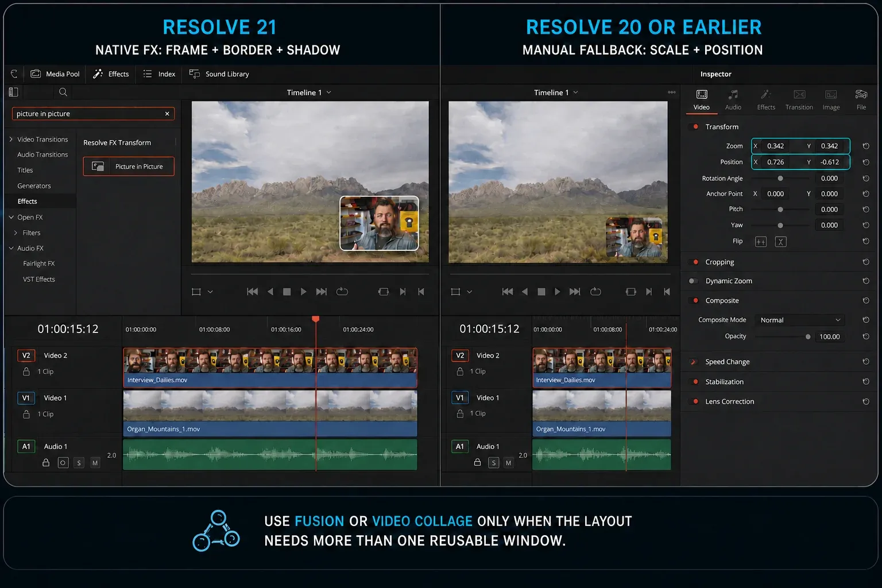Clear the picture in picture search

(x=167, y=114)
